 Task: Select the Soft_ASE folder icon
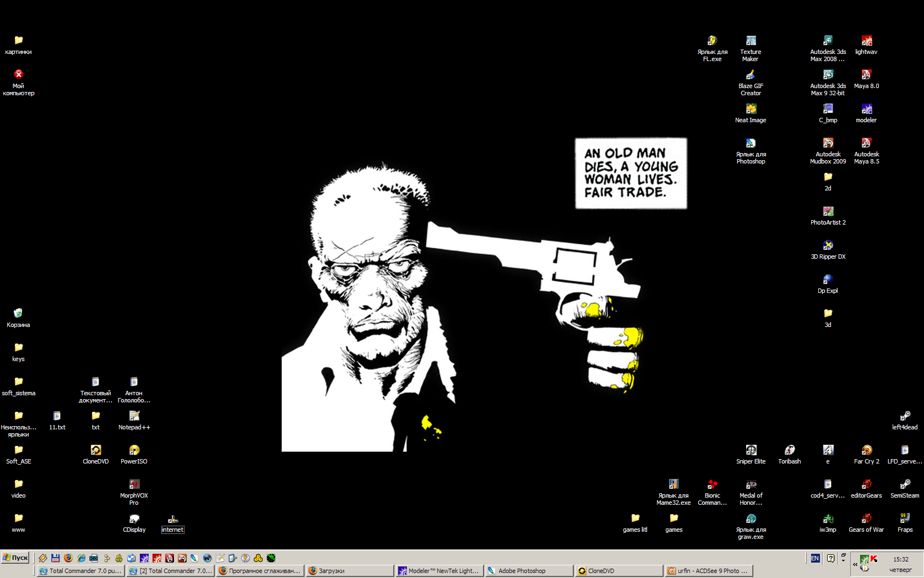[18, 455]
